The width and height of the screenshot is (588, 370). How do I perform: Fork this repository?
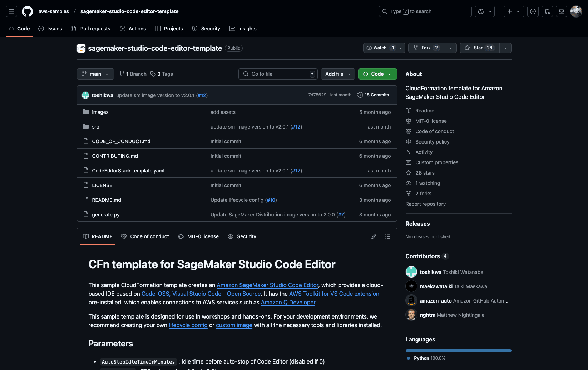click(x=426, y=48)
